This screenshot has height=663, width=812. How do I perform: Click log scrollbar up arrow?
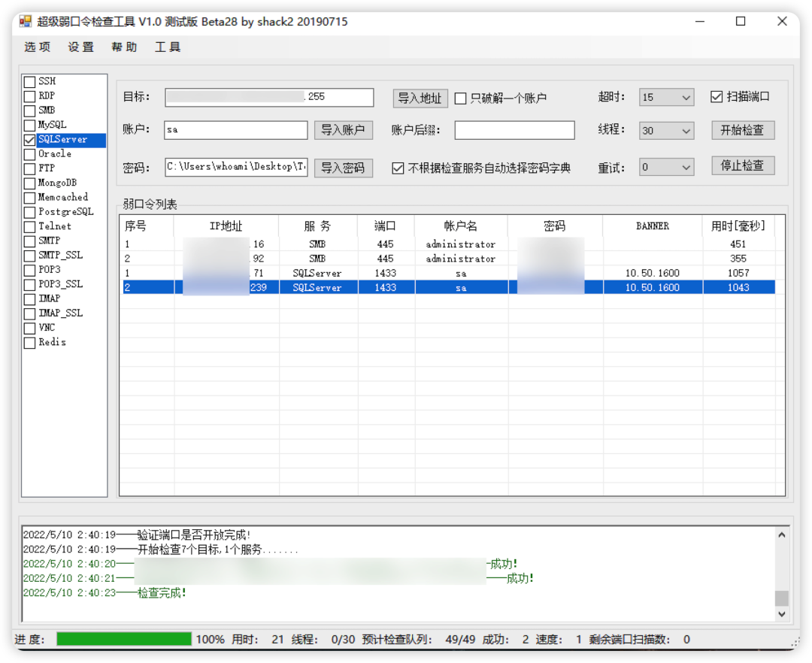coord(782,535)
